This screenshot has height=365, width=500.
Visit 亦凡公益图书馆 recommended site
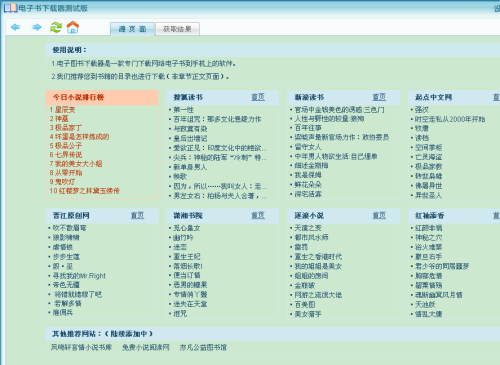[x=203, y=347]
